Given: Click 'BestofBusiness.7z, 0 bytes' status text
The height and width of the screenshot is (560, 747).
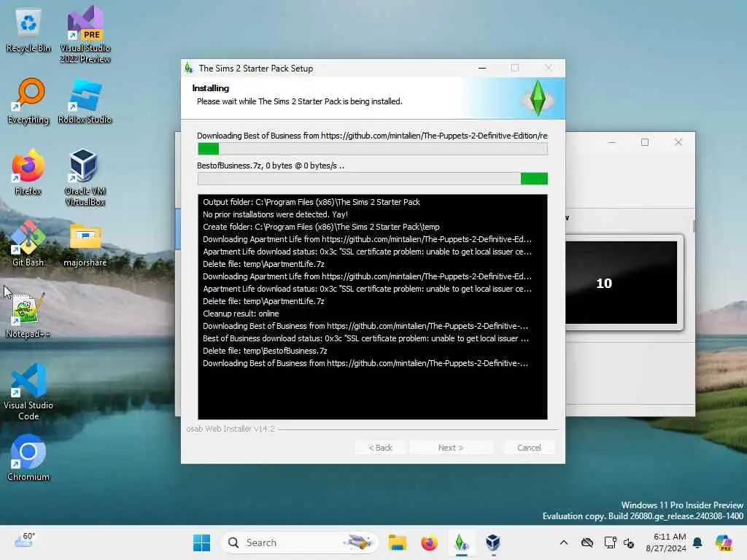Looking at the screenshot, I should (270, 166).
